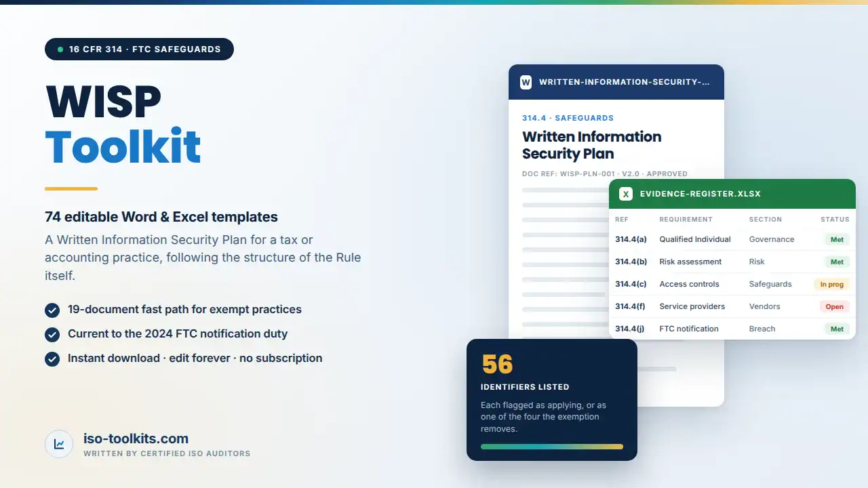The height and width of the screenshot is (488, 868).
Task: Click 'Breach' section cell
Action: point(762,329)
